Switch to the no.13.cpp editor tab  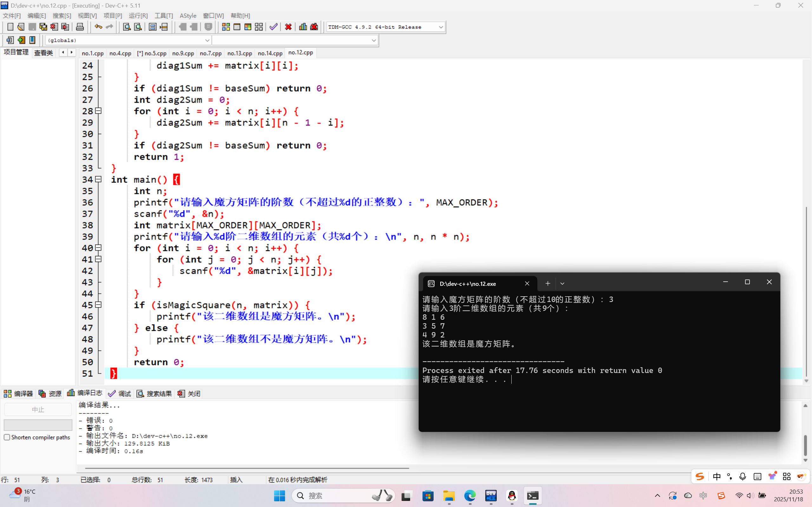(x=239, y=53)
